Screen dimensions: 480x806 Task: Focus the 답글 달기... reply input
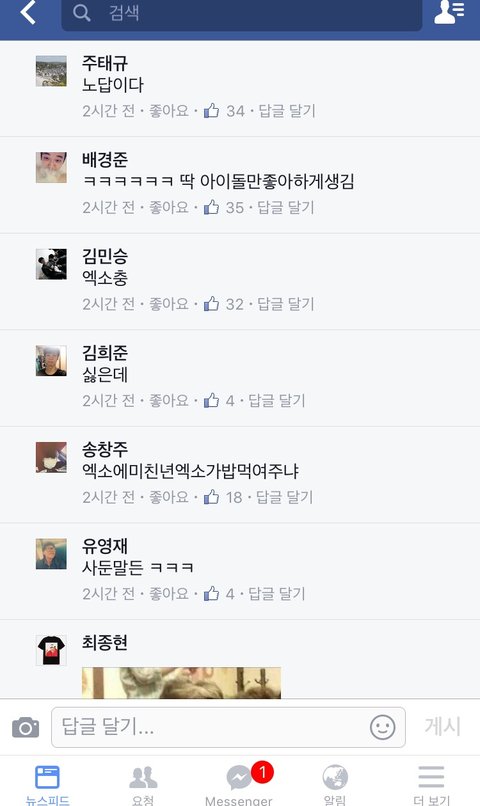click(228, 727)
